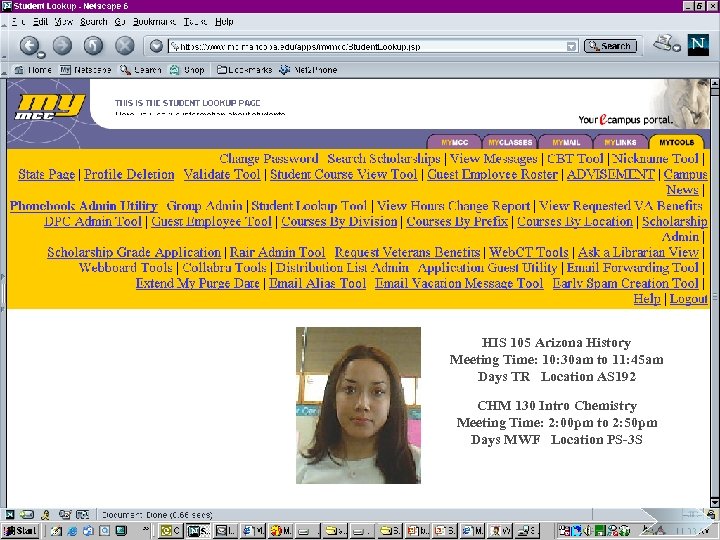720x540 pixels.
Task: Click the student photo thumbnail
Action: coord(358,405)
